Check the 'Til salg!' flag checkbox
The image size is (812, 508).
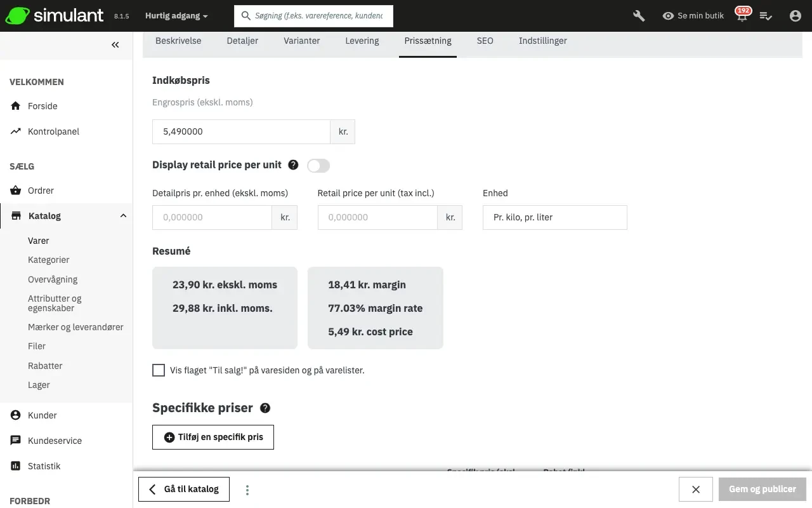tap(159, 370)
